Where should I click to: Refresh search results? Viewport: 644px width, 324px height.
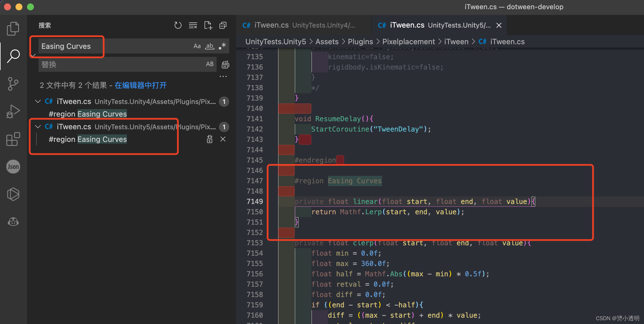tap(178, 25)
